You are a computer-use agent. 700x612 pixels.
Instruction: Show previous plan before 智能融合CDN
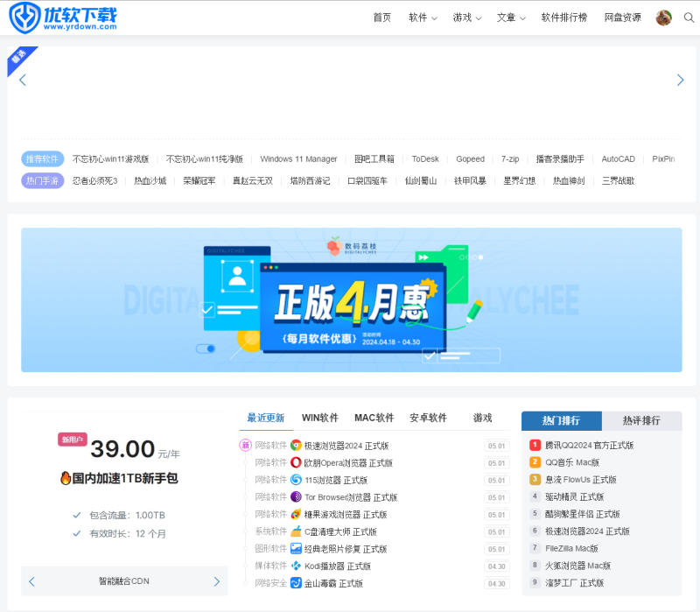[x=31, y=581]
